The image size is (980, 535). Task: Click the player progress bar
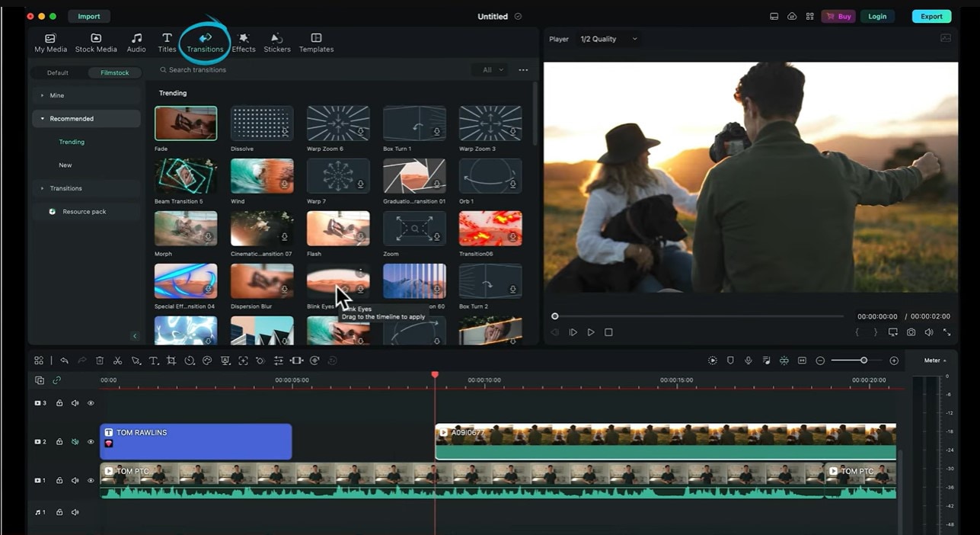(698, 316)
